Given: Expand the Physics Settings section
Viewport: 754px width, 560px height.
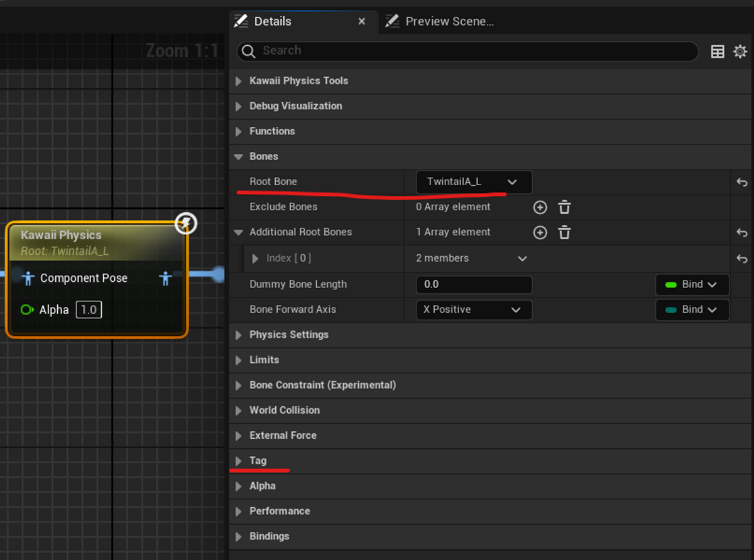Looking at the screenshot, I should tap(238, 335).
